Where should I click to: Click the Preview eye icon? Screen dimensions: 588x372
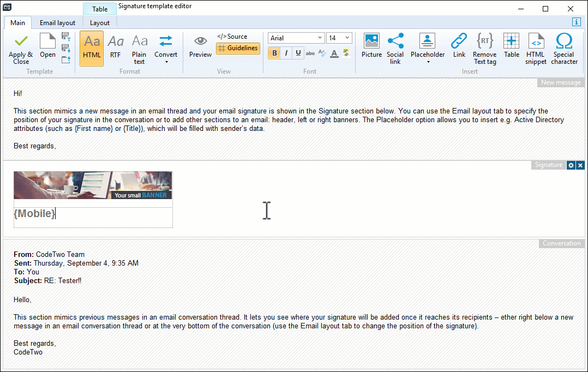pos(200,46)
